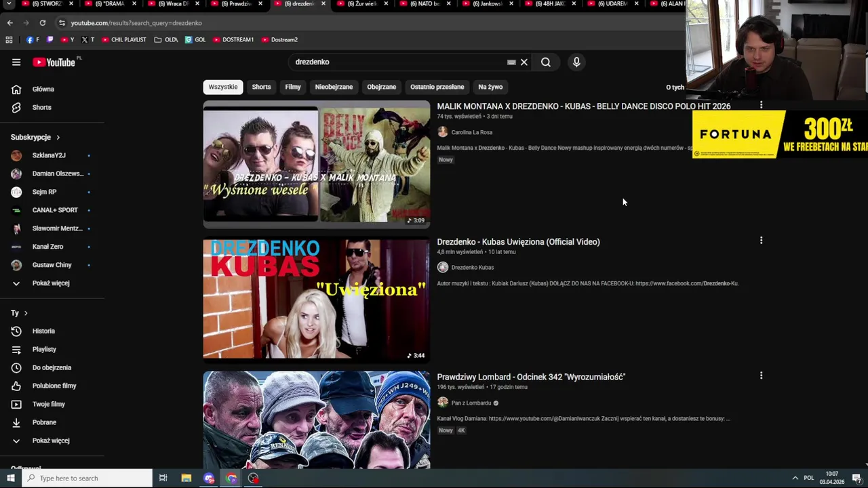Open GOL bookmark
Viewport: 868px width, 488px height.
click(x=195, y=40)
